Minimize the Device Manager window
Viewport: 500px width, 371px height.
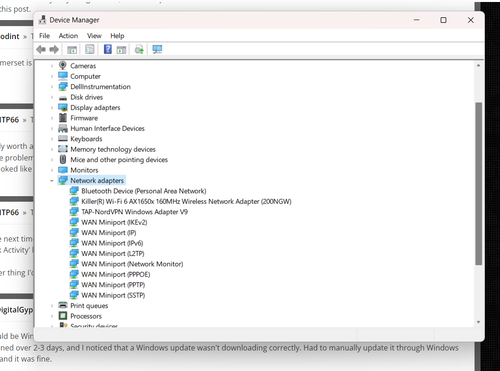(417, 20)
